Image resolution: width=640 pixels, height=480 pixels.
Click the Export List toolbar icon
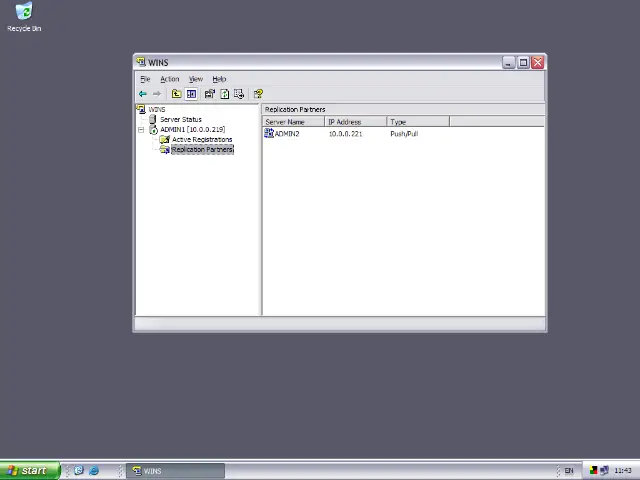[x=239, y=94]
